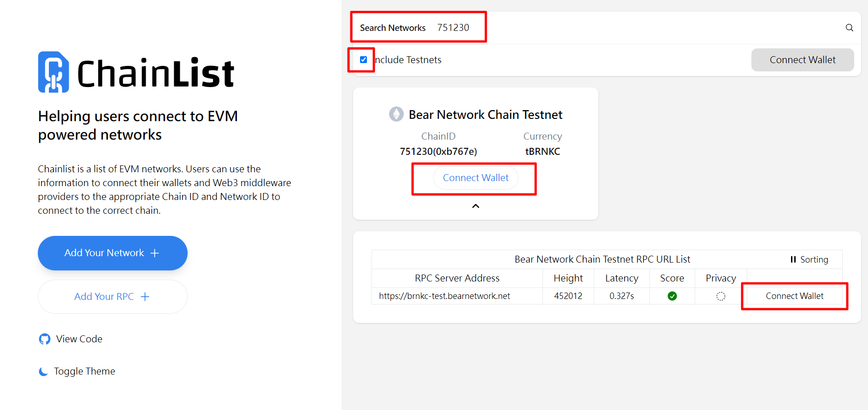Focus the Search Networks input field
Screen dimensions: 868x410
(x=599, y=28)
